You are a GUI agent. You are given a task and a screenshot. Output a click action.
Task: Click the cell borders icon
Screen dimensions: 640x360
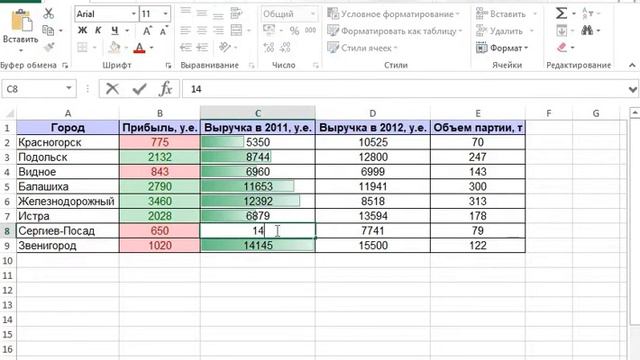(x=82, y=48)
